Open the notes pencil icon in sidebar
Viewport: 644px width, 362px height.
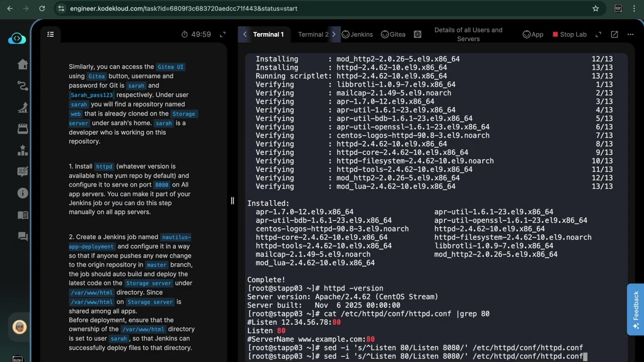point(23,171)
